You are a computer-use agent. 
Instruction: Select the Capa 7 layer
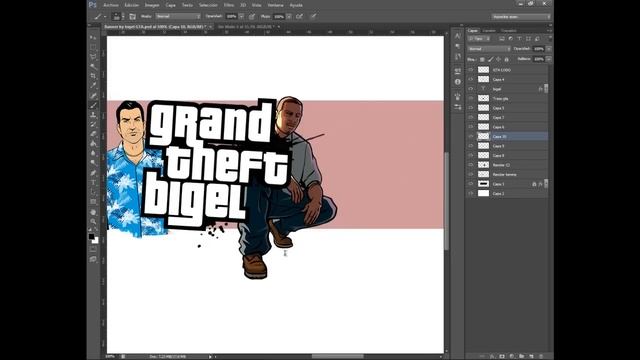[507, 117]
